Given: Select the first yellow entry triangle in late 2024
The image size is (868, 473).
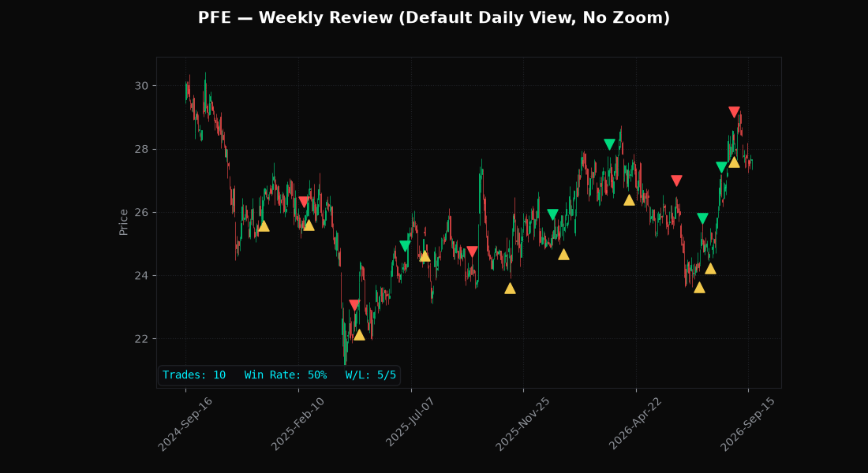Looking at the screenshot, I should [264, 225].
